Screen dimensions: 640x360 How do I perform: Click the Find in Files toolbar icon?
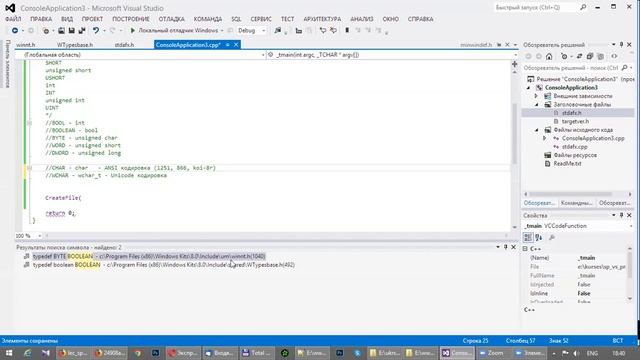click(x=278, y=31)
